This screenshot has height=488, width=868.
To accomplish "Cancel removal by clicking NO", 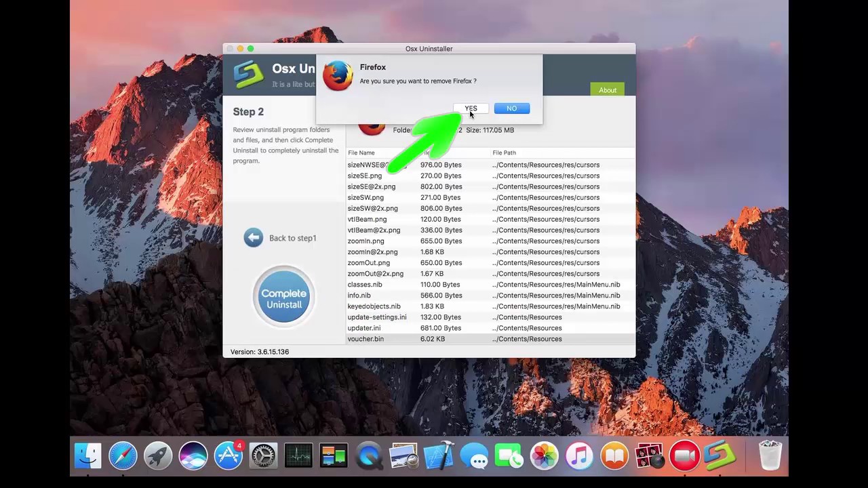I will click(x=511, y=108).
